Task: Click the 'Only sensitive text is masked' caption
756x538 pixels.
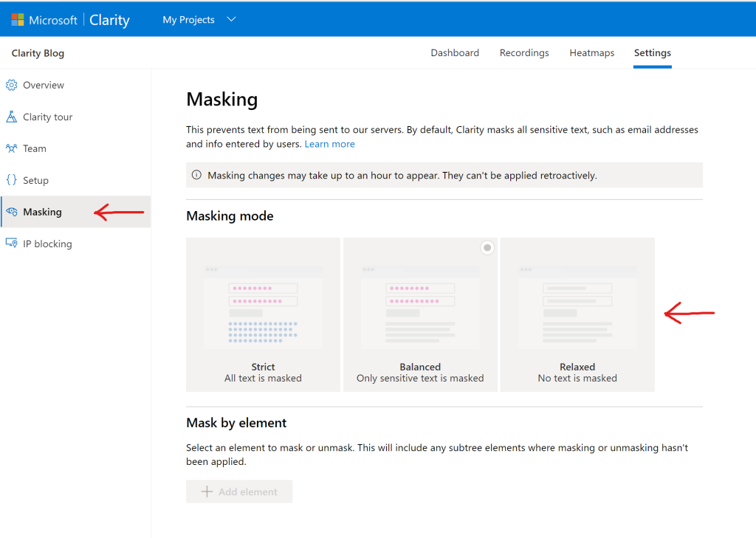Action: point(420,378)
